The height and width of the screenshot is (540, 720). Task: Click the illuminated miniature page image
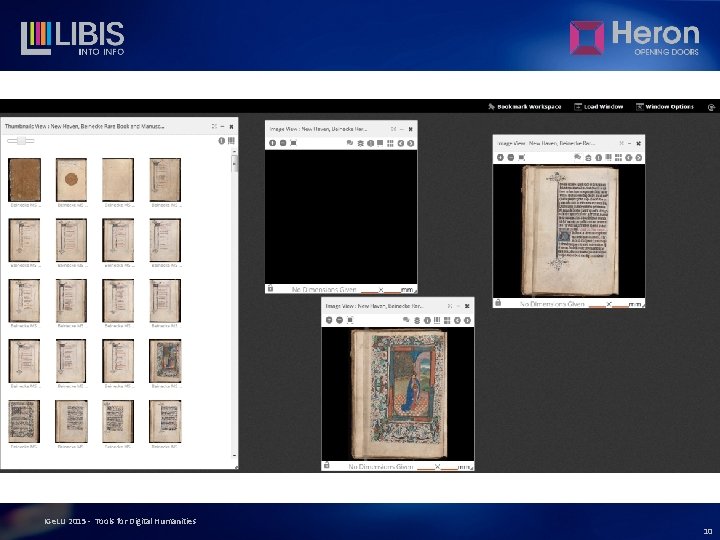pos(399,394)
